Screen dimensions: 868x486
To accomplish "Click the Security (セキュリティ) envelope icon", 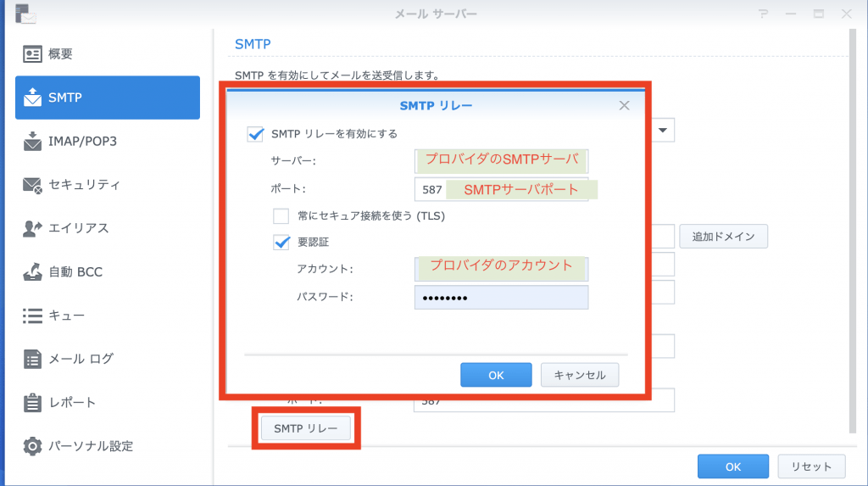I will point(33,185).
